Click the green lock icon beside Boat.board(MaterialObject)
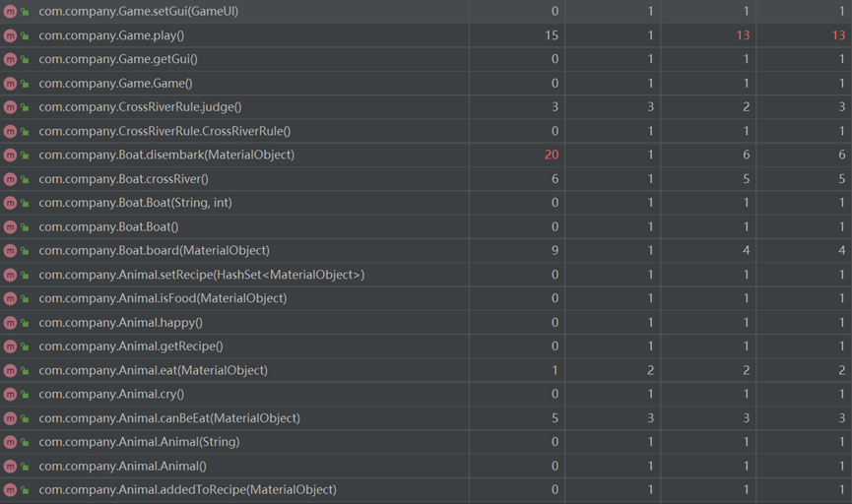 tap(25, 251)
